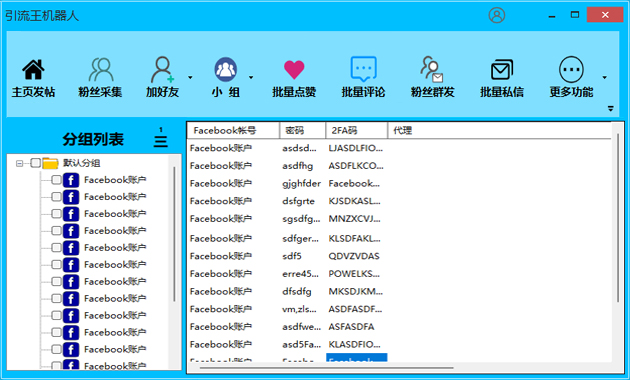
Task: Select password cell erre45...
Action: click(300, 274)
